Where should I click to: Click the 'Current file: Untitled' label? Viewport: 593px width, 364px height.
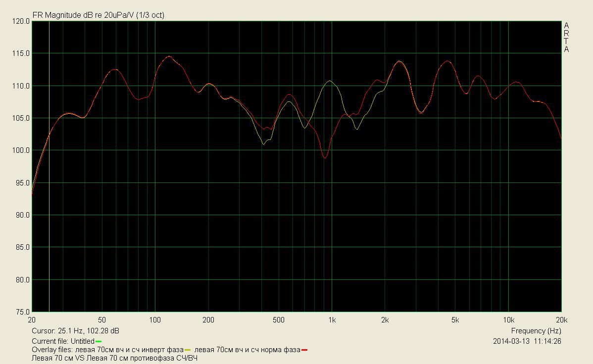click(x=63, y=341)
